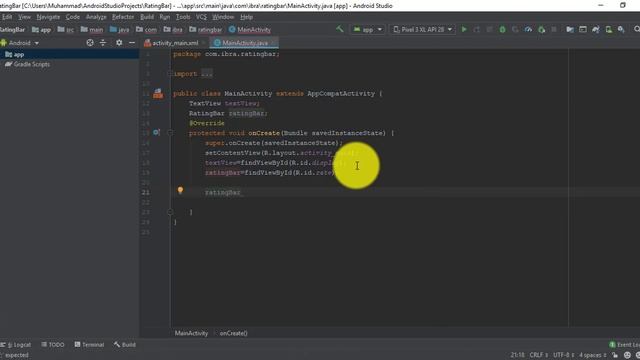Click the 4 spaces indent selector

click(593, 355)
